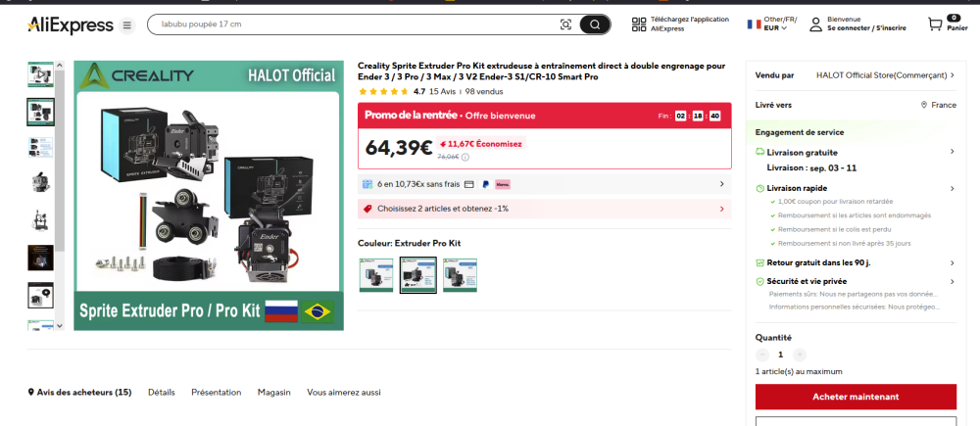Viewport: 980px width, 426px height.
Task: Select the 3D printer thumbnail
Action: [x=40, y=219]
